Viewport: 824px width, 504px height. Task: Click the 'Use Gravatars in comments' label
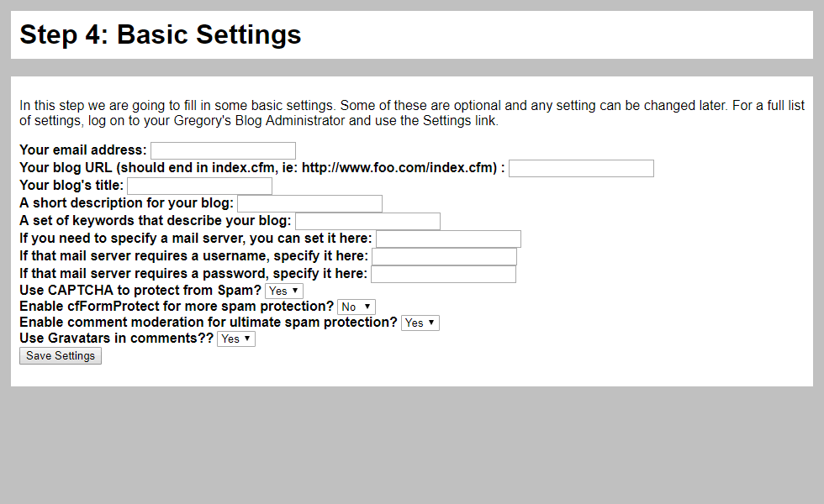[117, 338]
